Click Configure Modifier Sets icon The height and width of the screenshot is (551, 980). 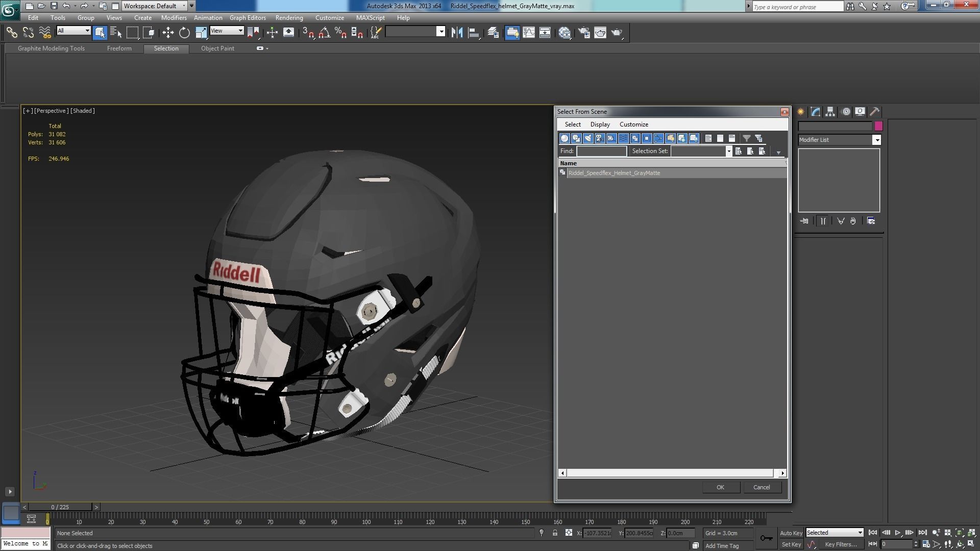click(x=871, y=221)
